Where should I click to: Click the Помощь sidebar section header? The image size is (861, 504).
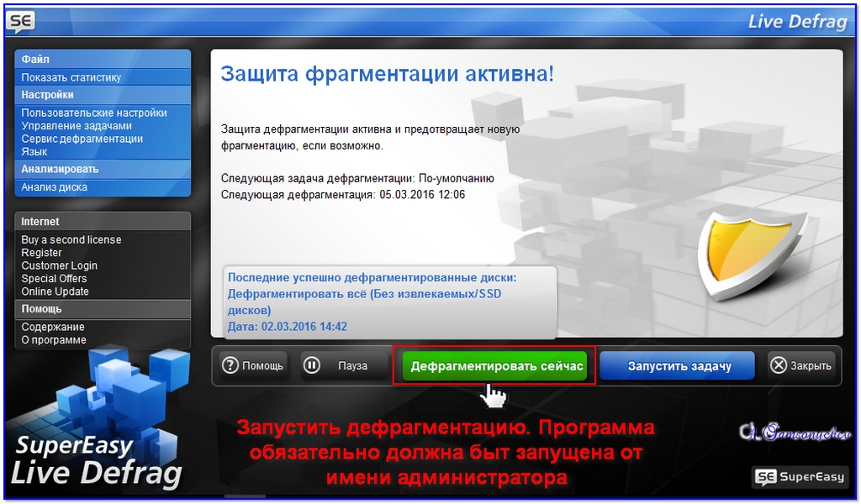(103, 309)
